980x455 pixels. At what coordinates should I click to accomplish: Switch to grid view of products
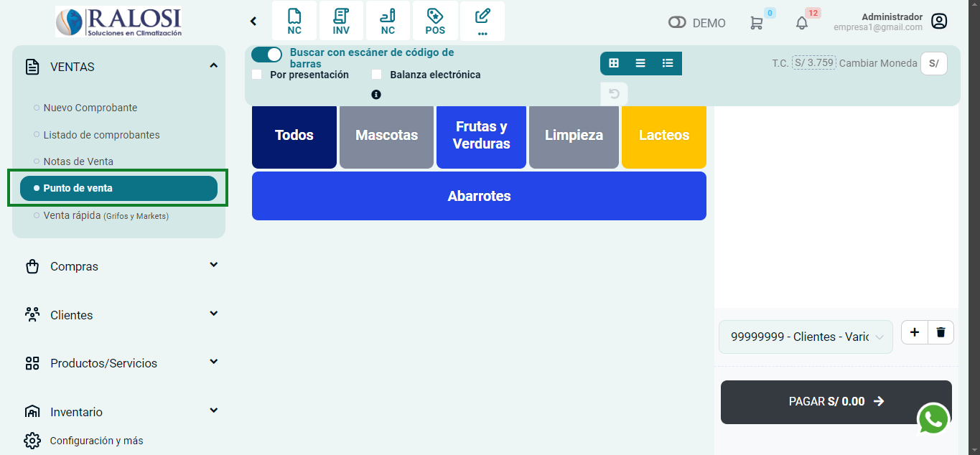tap(614, 63)
